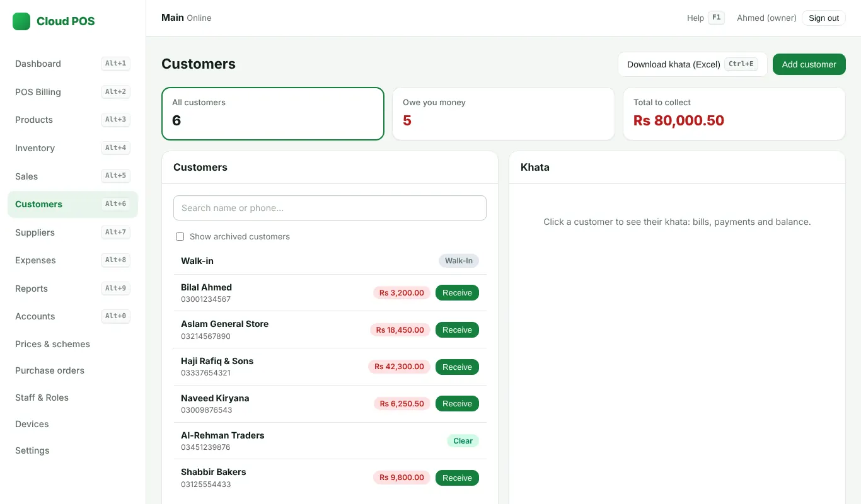Receive payment from Haji Rafiq & Sons
861x504 pixels.
pos(457,367)
